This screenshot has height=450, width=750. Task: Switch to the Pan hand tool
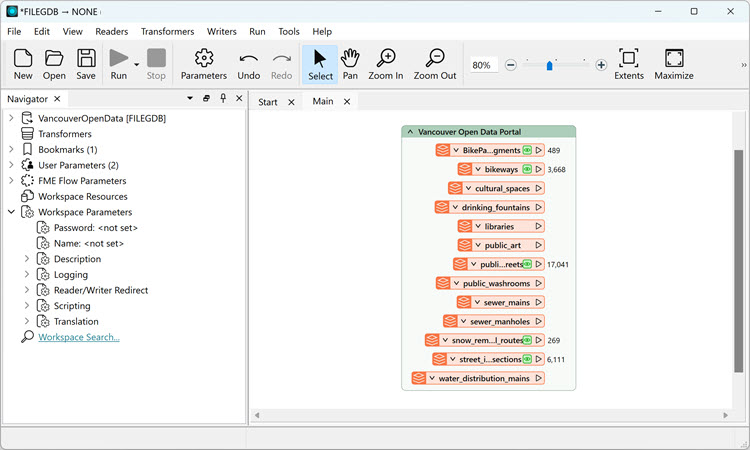[350, 64]
